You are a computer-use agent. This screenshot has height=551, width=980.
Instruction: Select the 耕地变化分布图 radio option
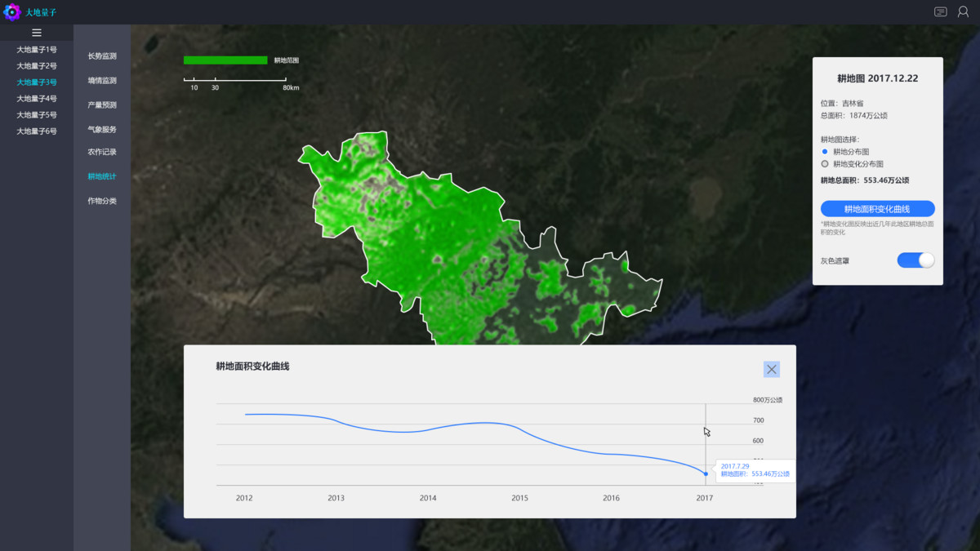(825, 164)
